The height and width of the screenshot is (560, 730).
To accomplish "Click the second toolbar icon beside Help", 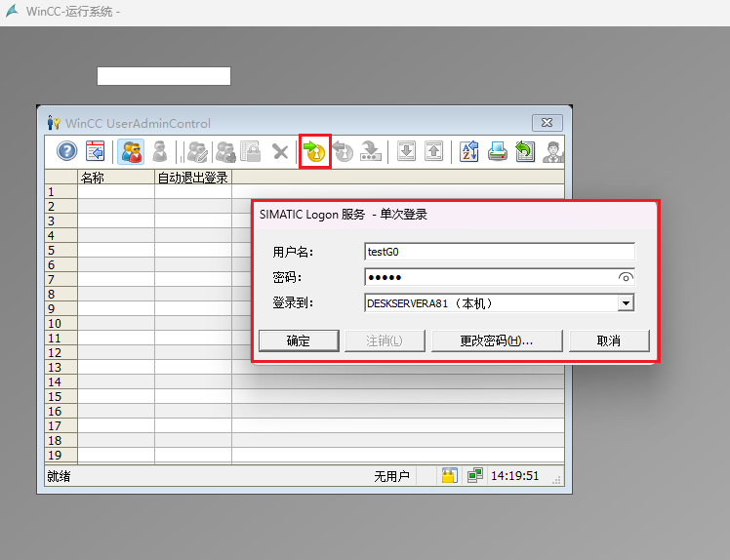I will pos(96,151).
